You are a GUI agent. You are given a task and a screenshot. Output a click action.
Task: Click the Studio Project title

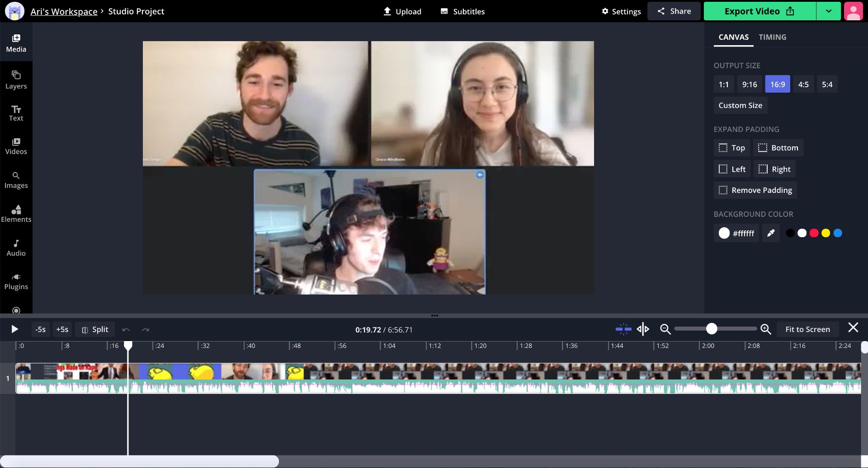(136, 11)
